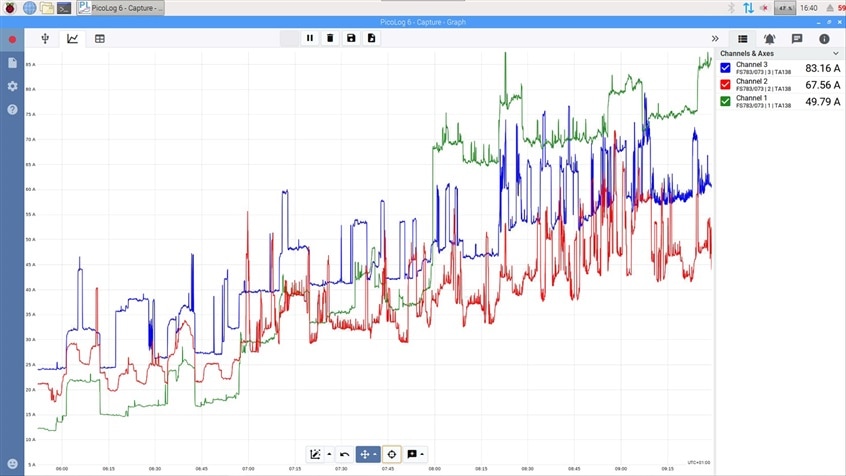The image size is (846, 476).
Task: Delete the capture with trash icon
Action: click(330, 38)
